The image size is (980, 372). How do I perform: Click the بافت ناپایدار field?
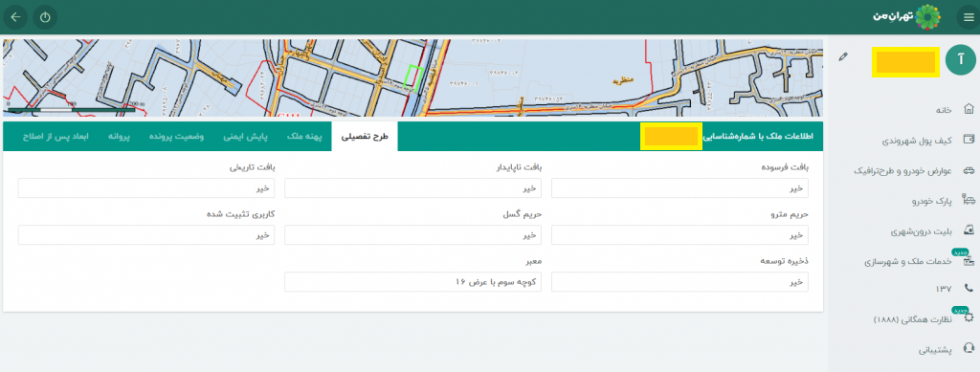coord(412,187)
